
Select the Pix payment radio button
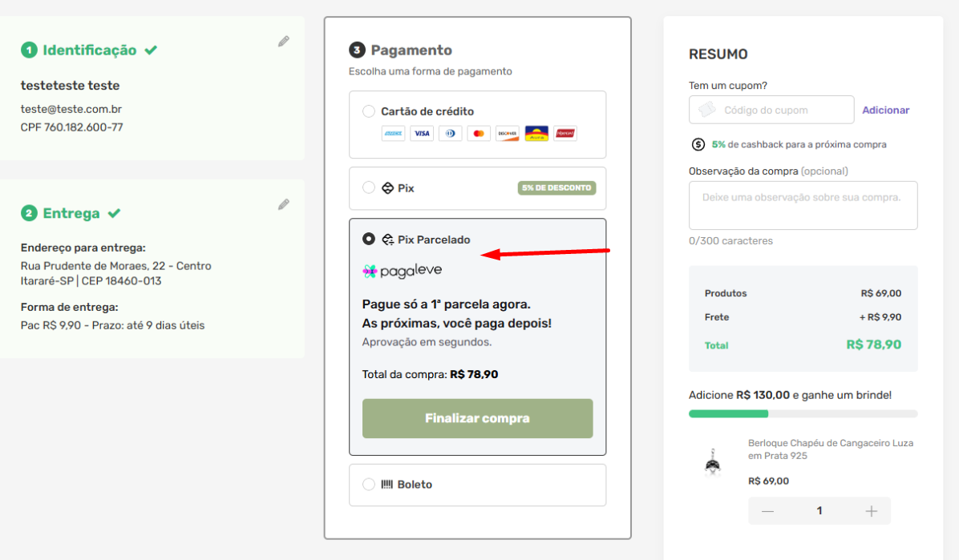(369, 188)
